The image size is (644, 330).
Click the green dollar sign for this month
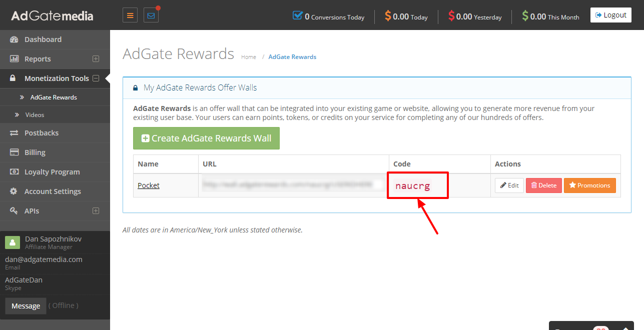coord(525,16)
